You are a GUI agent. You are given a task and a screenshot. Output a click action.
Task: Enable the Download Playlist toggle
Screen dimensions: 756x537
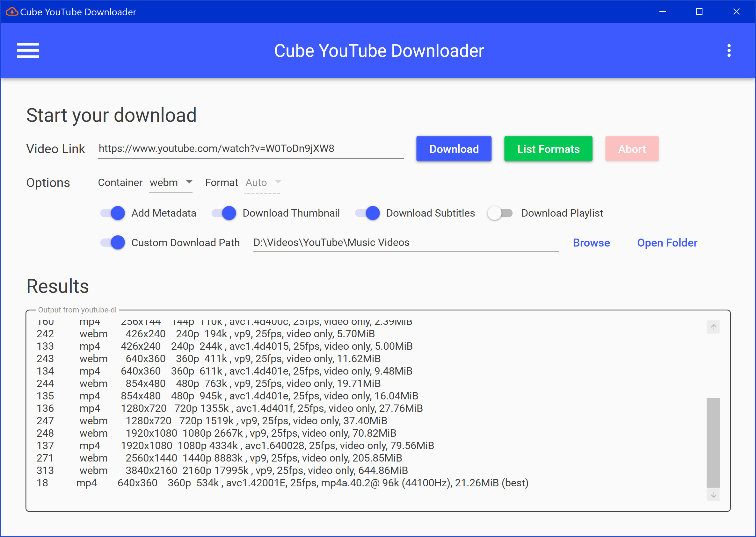[x=500, y=213]
